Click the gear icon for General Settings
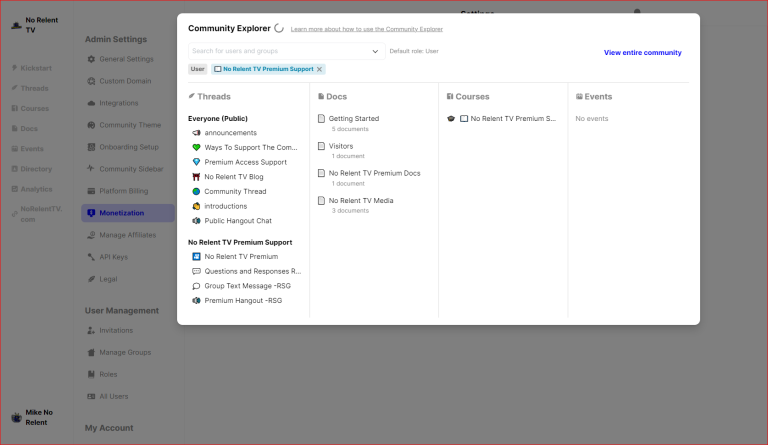Image resolution: width=768 pixels, height=445 pixels. 91,59
